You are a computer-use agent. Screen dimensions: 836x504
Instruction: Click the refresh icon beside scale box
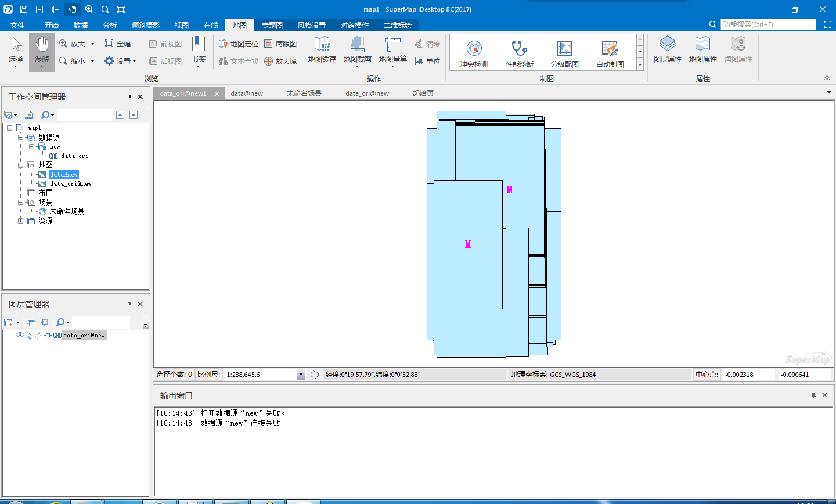pos(315,375)
